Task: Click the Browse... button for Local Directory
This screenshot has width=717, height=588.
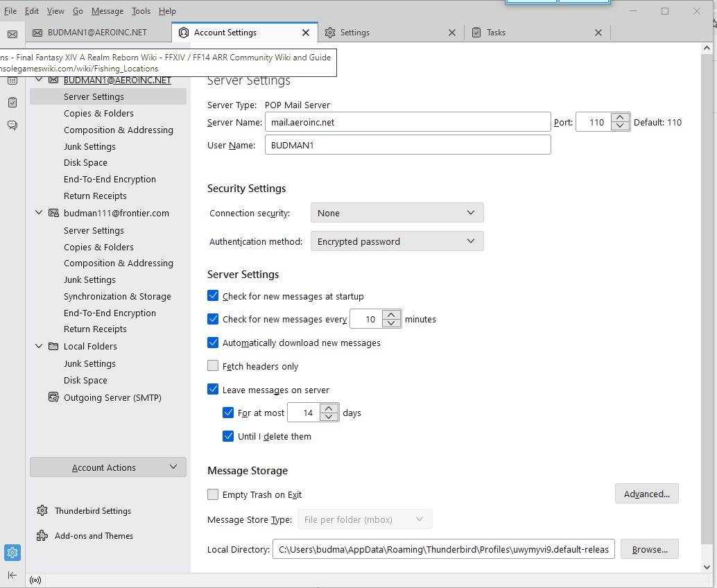Action: tap(649, 549)
